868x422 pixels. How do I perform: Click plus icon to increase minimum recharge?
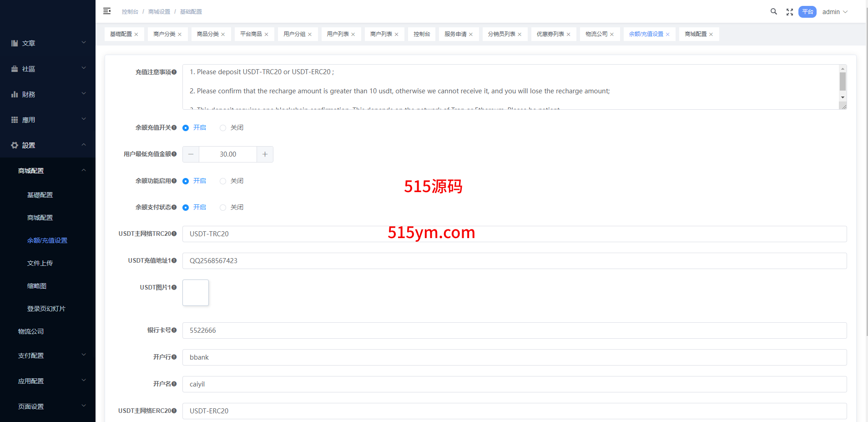(265, 154)
